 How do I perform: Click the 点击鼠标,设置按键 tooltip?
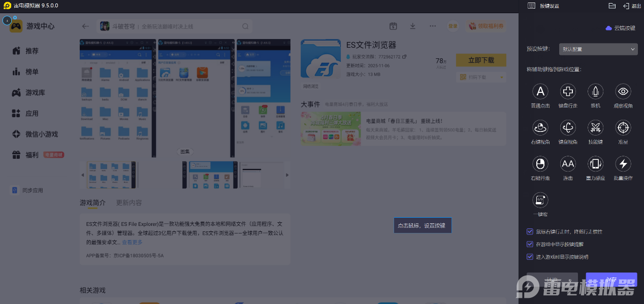pos(423,225)
